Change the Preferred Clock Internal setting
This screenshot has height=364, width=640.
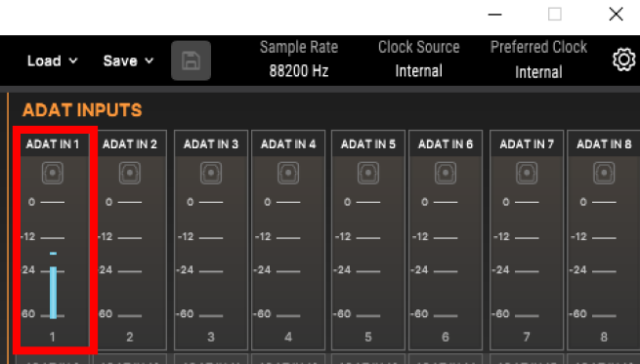click(538, 72)
